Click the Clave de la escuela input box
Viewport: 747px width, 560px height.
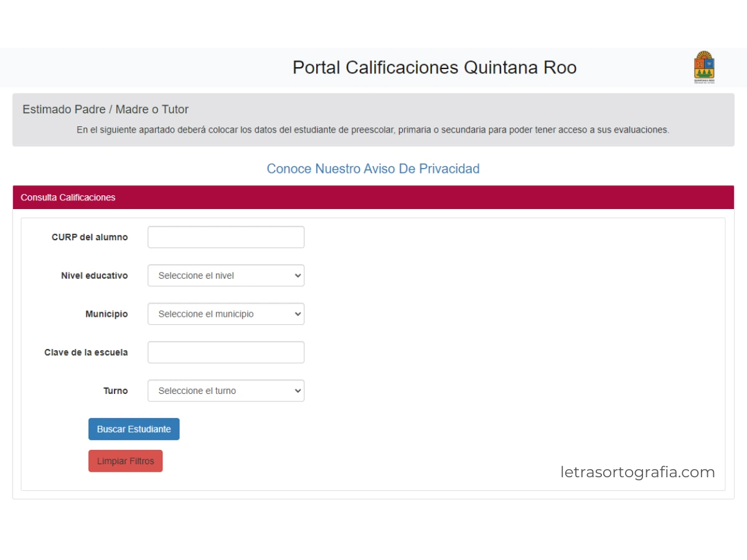click(x=226, y=352)
